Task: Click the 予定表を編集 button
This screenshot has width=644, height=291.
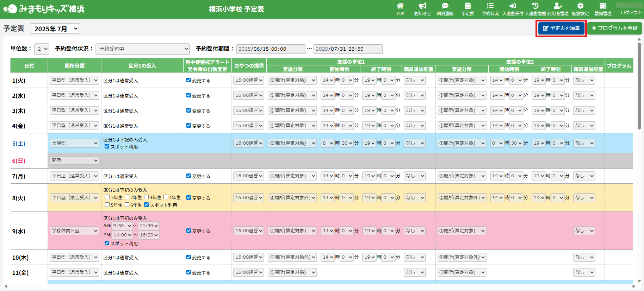Action: coord(561,28)
